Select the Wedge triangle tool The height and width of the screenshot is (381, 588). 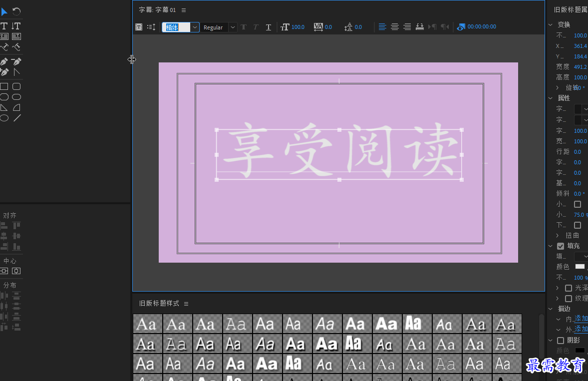click(x=4, y=108)
